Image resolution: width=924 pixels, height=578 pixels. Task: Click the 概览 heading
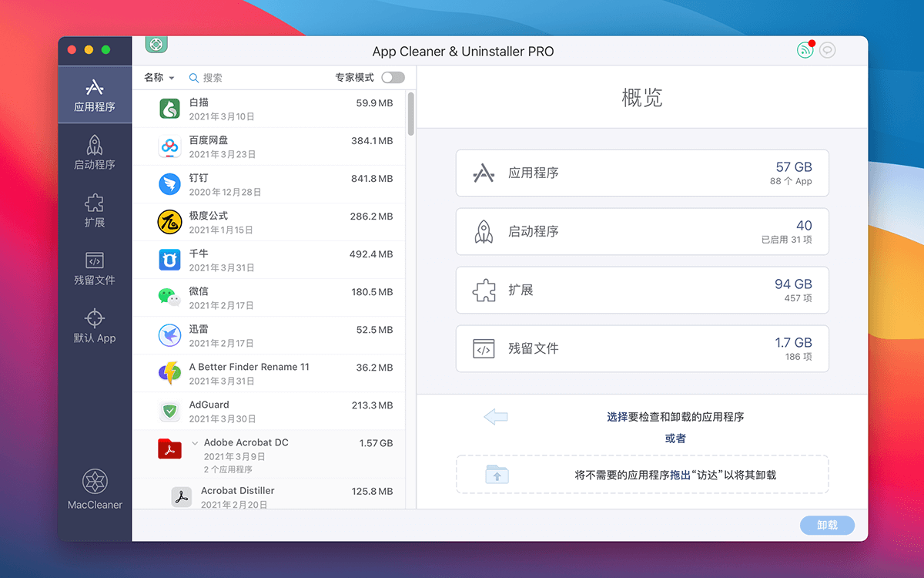642,98
